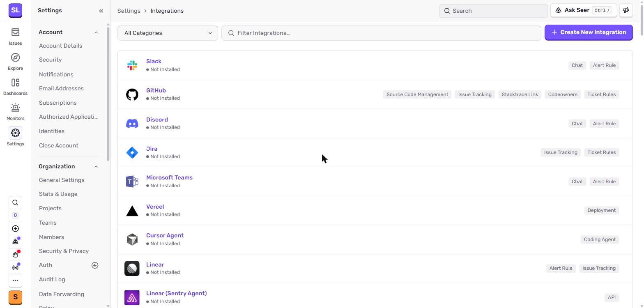The height and width of the screenshot is (308, 644).
Task: Open the three-dots more toolbar icon
Action: coord(15,280)
